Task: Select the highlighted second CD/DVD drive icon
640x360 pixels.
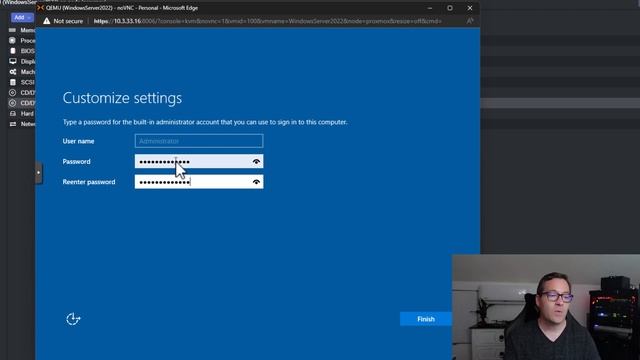Action: point(13,103)
